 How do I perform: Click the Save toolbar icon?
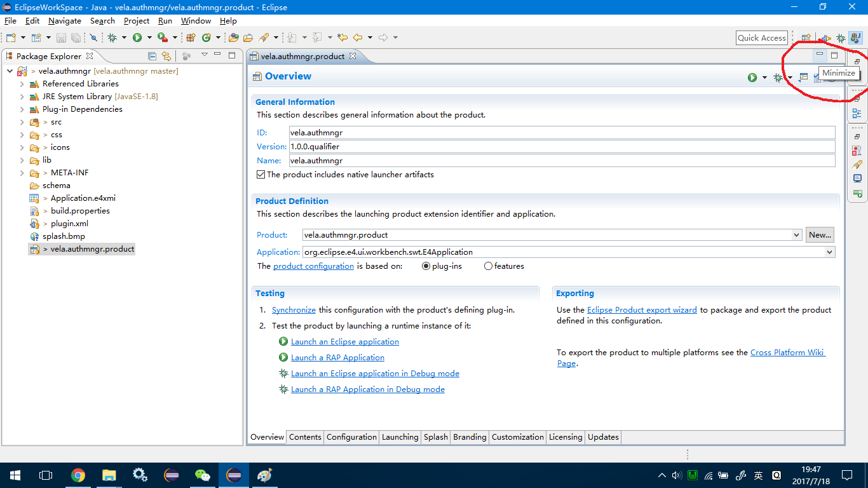62,38
